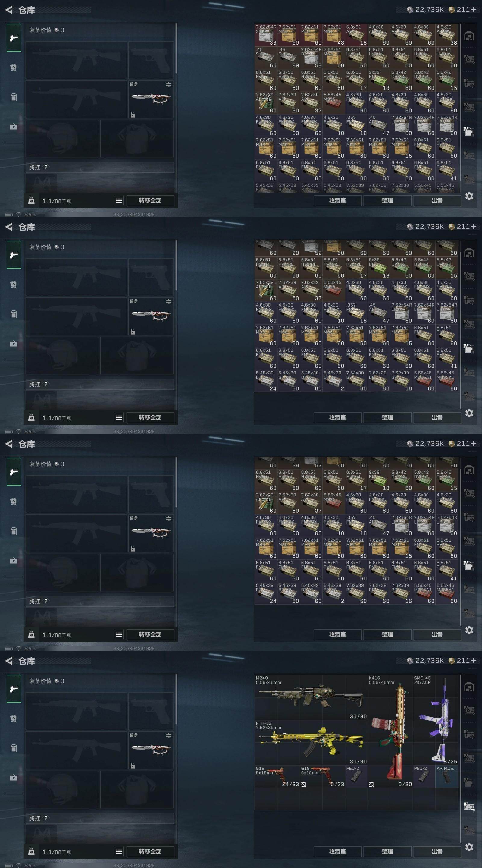Click 整理 below the weapon grid
Screen dimensions: 482x868
[x=387, y=851]
